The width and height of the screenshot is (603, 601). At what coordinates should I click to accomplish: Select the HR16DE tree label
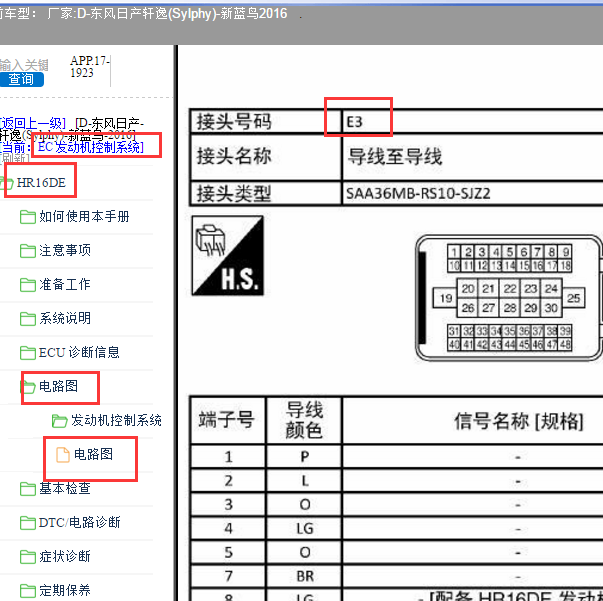41,183
